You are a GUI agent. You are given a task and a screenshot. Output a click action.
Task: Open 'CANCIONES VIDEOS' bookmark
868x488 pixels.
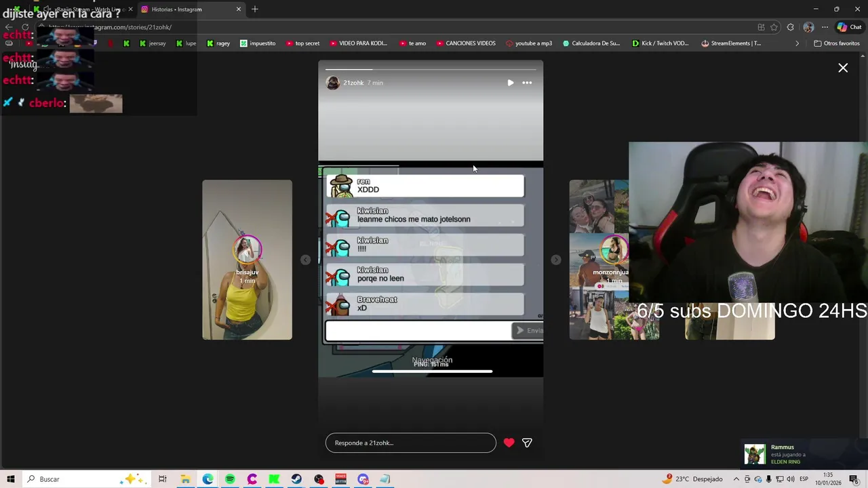pos(465,43)
